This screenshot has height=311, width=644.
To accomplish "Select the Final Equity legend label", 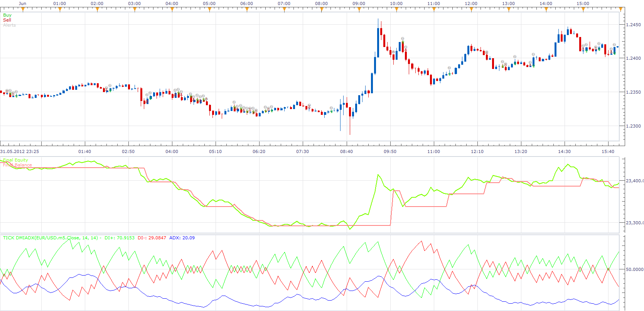I will click(15, 160).
